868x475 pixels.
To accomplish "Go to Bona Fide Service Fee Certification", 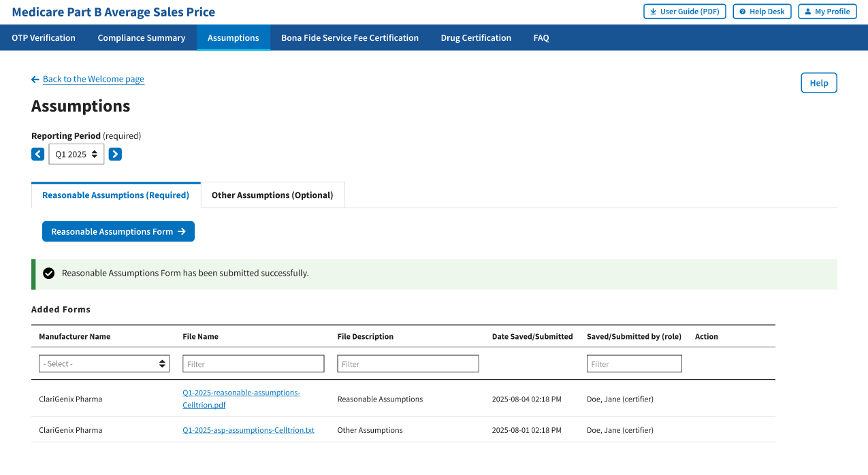I will 350,38.
